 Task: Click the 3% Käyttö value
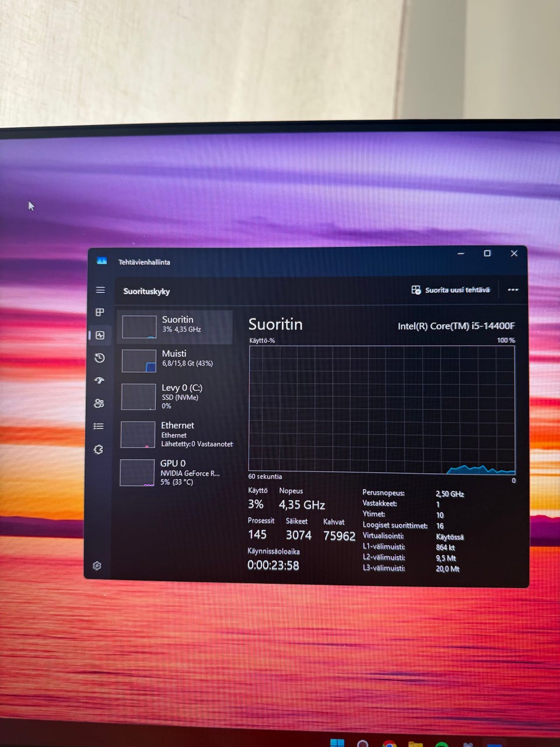point(256,504)
